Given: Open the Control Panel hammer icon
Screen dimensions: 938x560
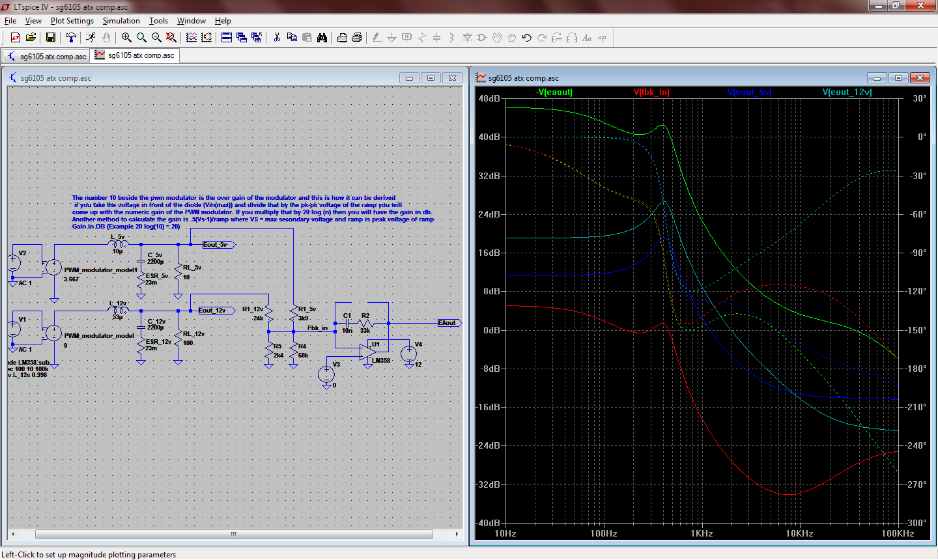Looking at the screenshot, I should 71,38.
